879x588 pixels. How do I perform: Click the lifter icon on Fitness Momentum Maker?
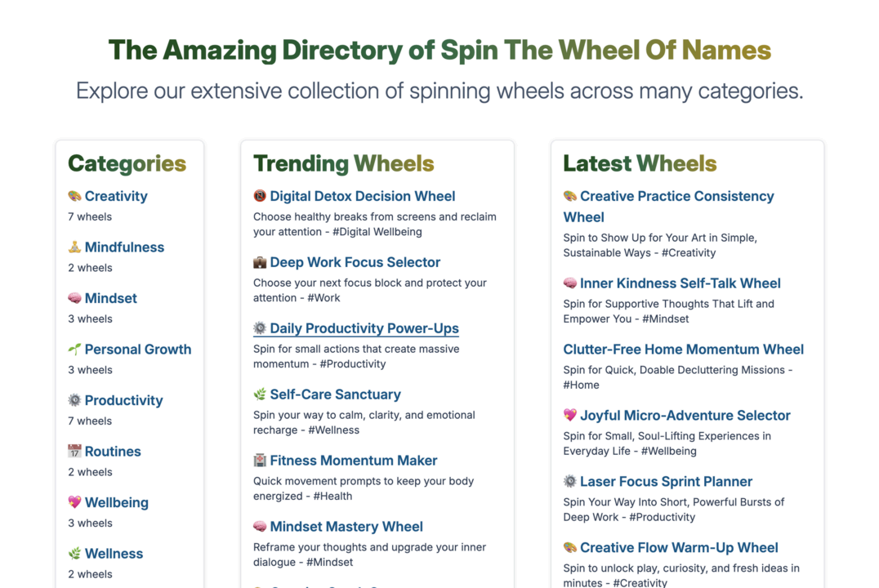[x=261, y=460]
